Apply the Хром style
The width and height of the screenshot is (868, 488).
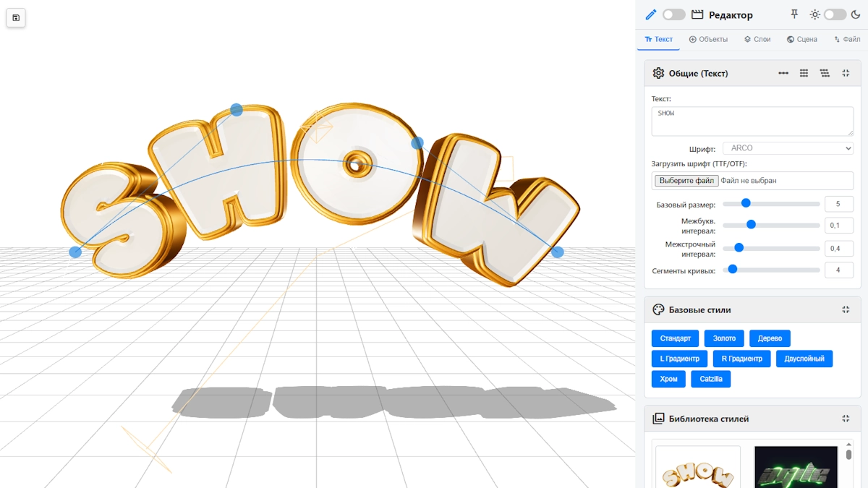coord(669,379)
